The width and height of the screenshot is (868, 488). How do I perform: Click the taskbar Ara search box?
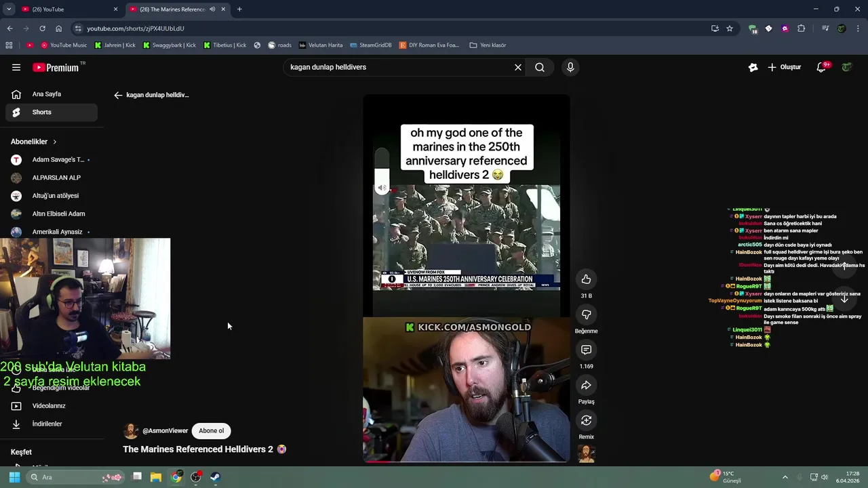point(76,477)
